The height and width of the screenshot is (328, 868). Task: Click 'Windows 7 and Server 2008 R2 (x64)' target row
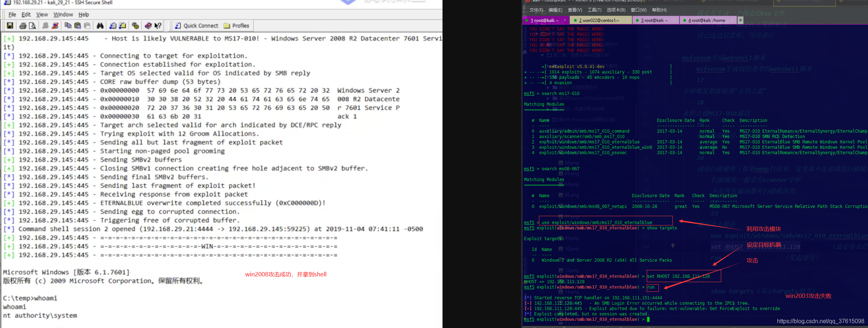[x=602, y=260]
